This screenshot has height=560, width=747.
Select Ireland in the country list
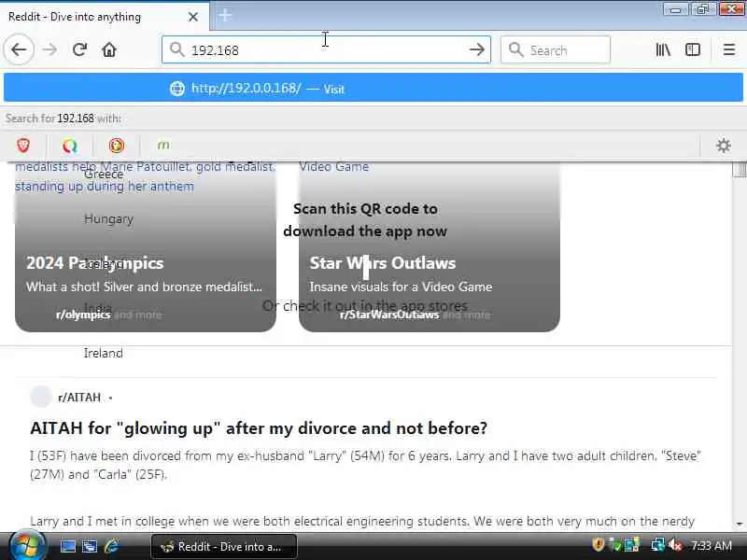[104, 354]
